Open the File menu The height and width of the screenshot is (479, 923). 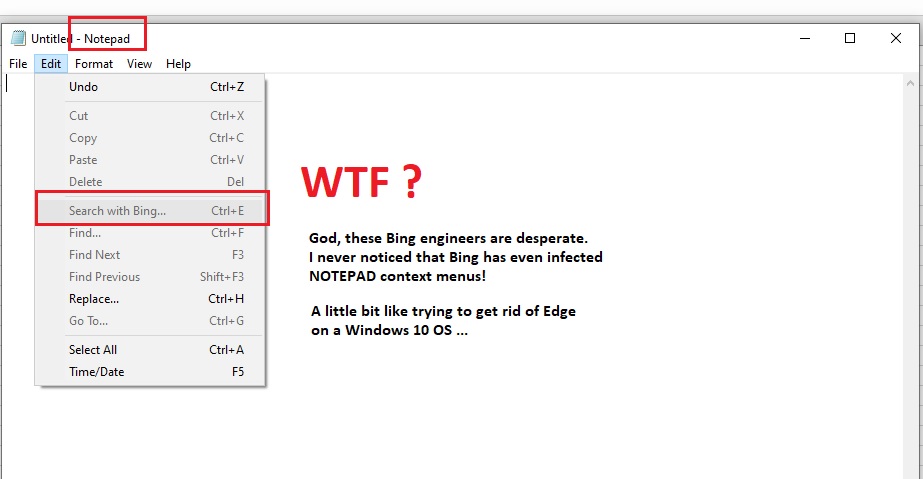(18, 64)
